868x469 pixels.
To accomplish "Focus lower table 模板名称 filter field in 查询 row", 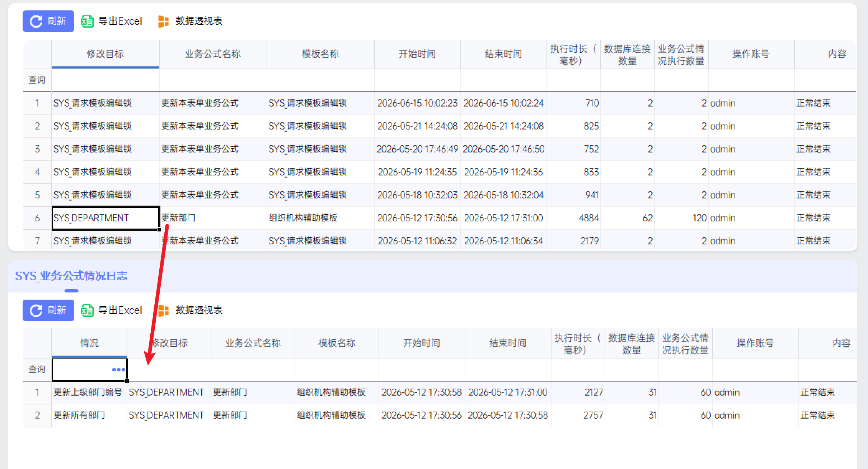I will pyautogui.click(x=337, y=369).
